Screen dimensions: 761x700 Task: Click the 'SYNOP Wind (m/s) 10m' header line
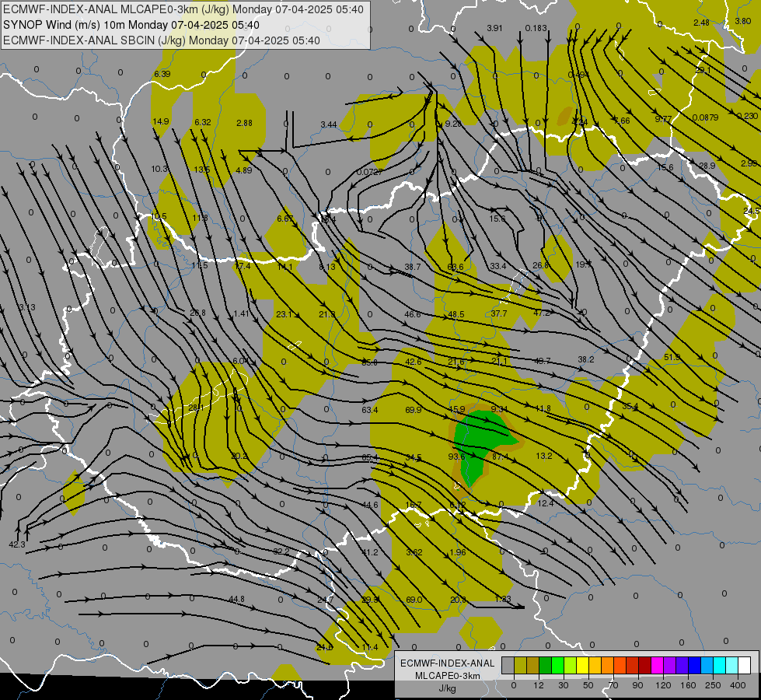tap(131, 25)
